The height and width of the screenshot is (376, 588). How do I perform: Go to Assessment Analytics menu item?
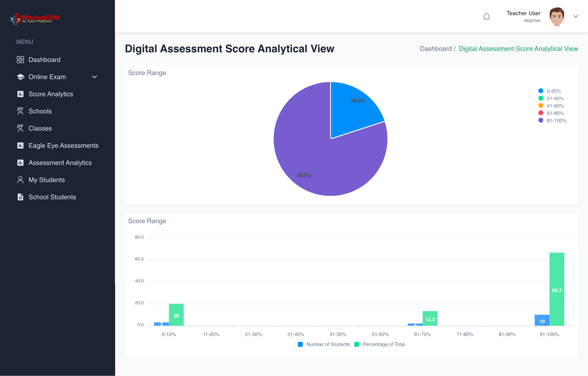pyautogui.click(x=60, y=163)
